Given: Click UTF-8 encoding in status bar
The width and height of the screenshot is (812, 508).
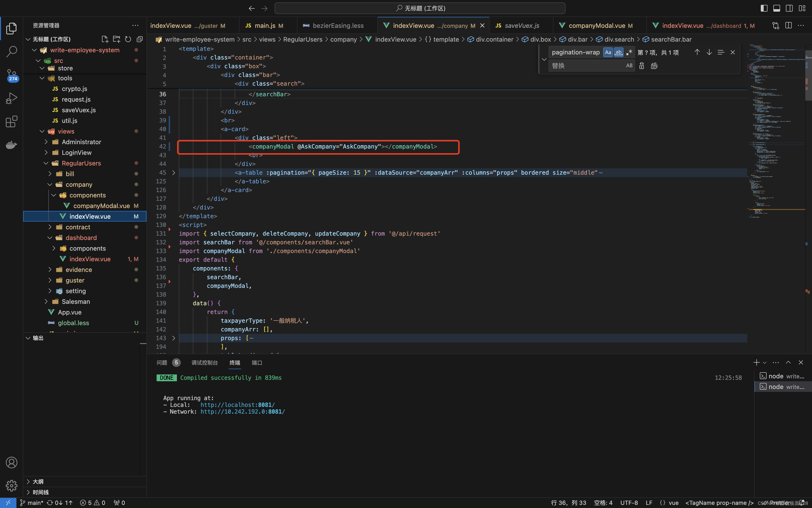Looking at the screenshot, I should (x=629, y=503).
